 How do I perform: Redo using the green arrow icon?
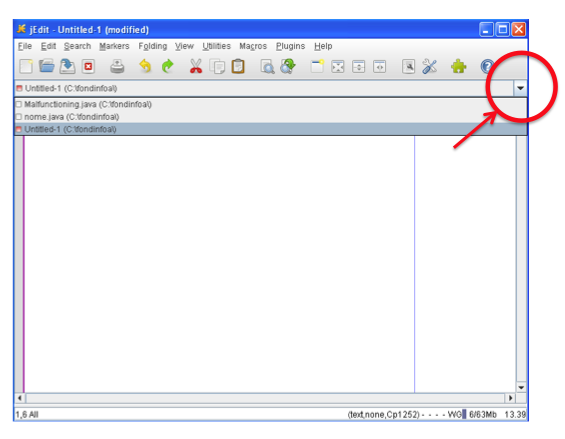pyautogui.click(x=168, y=67)
